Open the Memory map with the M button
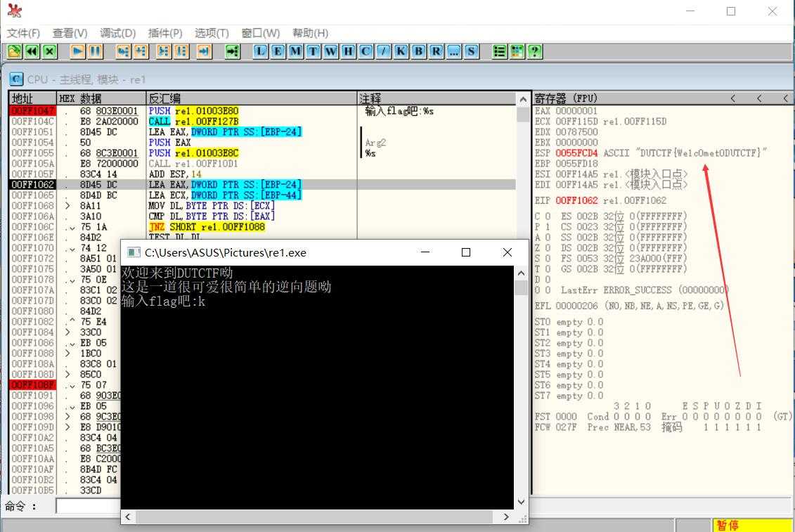The image size is (795, 532). click(x=295, y=51)
